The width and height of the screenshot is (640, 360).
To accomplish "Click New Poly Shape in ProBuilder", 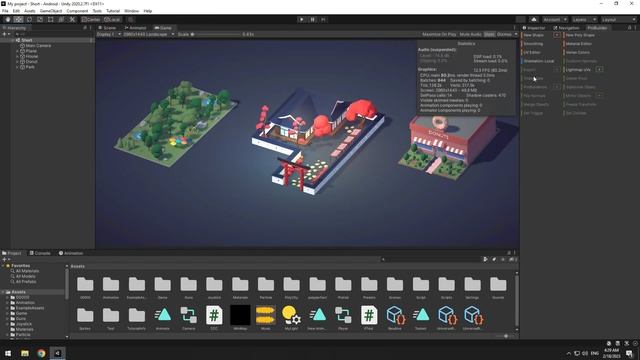I will [x=580, y=35].
